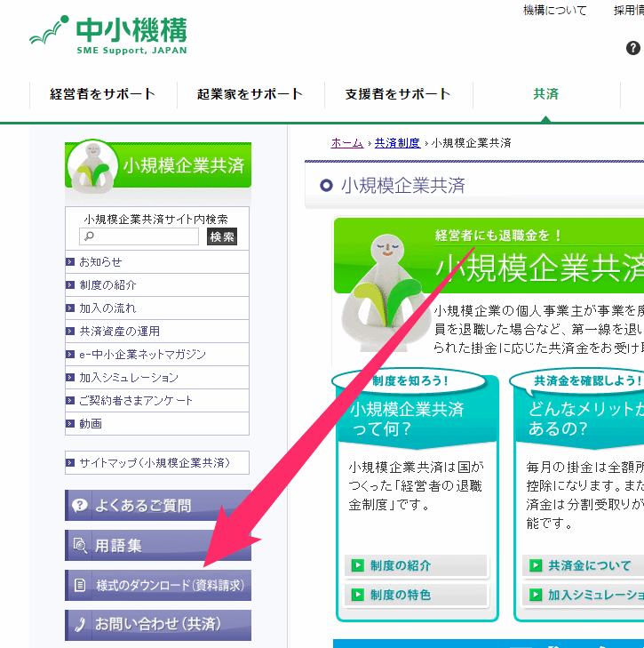This screenshot has height=648, width=644.
Task: Open the 用語集 glossary button
Action: point(157,545)
